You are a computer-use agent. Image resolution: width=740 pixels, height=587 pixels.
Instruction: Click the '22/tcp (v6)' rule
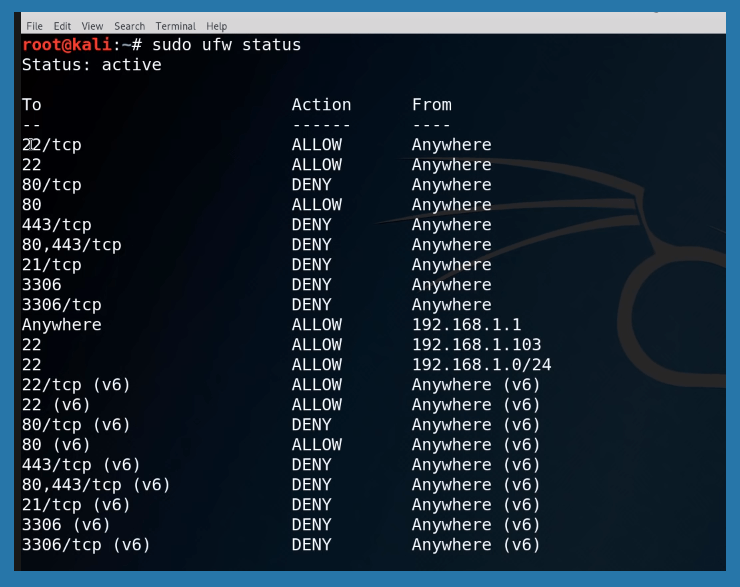tap(76, 385)
